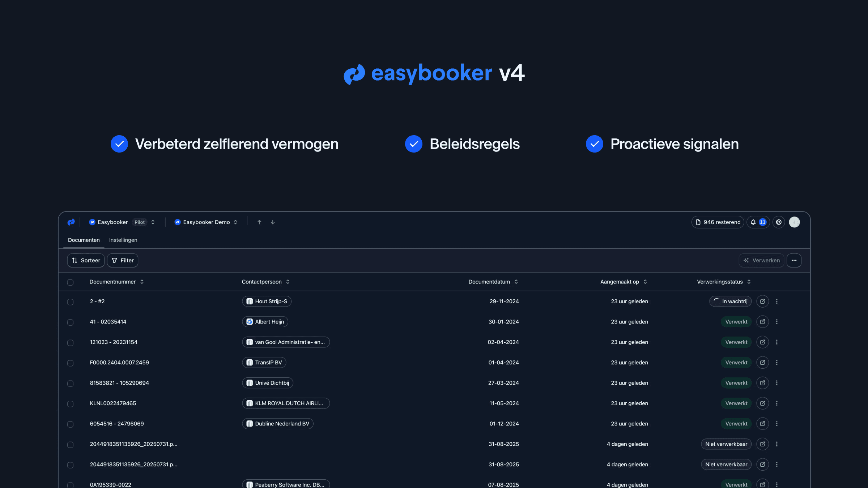Toggle the select-all checkbox in the table header

click(71, 282)
